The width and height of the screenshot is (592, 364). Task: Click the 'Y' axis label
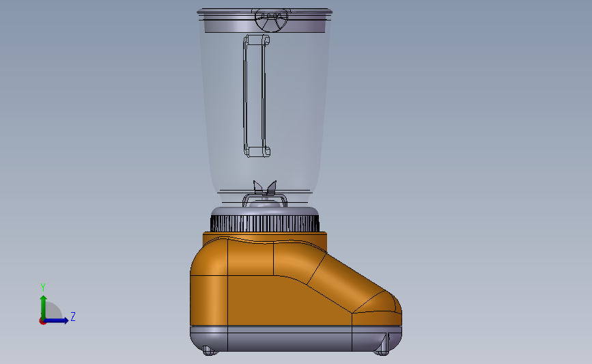click(43, 288)
